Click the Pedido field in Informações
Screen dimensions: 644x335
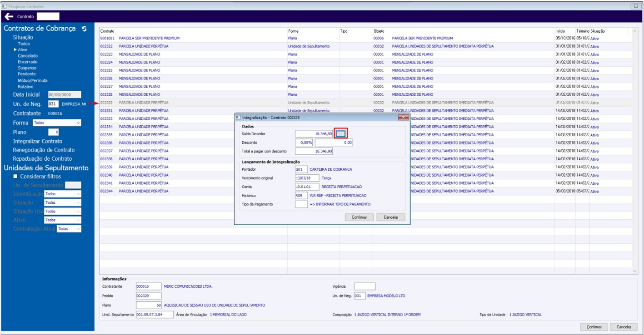point(149,296)
